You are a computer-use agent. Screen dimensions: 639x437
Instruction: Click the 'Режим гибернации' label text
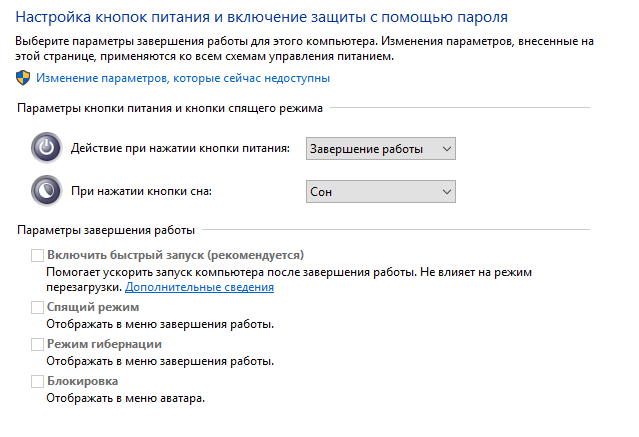[x=104, y=344]
